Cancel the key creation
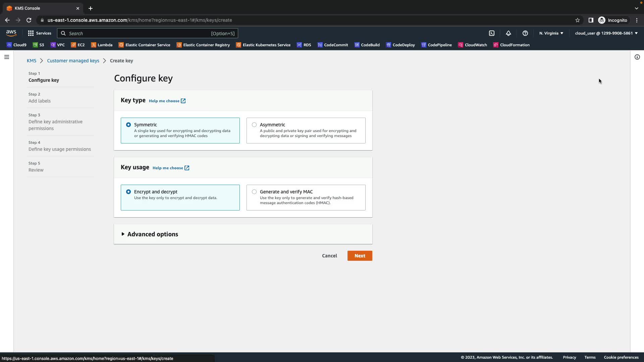The image size is (644, 362). tap(329, 256)
